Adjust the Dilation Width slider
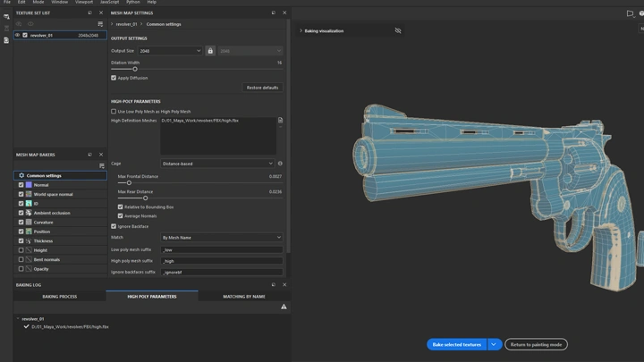Image resolution: width=644 pixels, height=362 pixels. (135, 69)
